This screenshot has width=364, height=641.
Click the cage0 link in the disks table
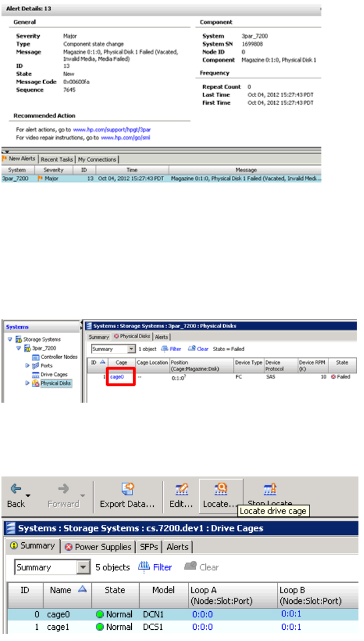(x=117, y=377)
